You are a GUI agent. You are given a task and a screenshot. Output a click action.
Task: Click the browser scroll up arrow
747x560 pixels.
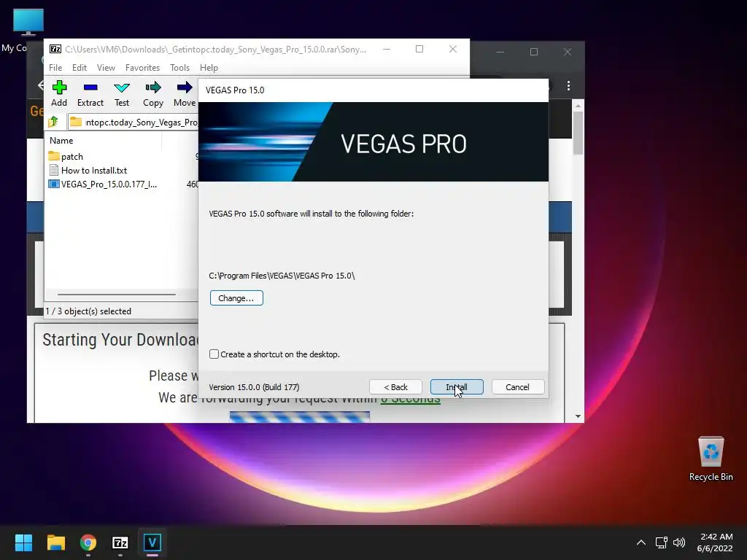pos(578,106)
